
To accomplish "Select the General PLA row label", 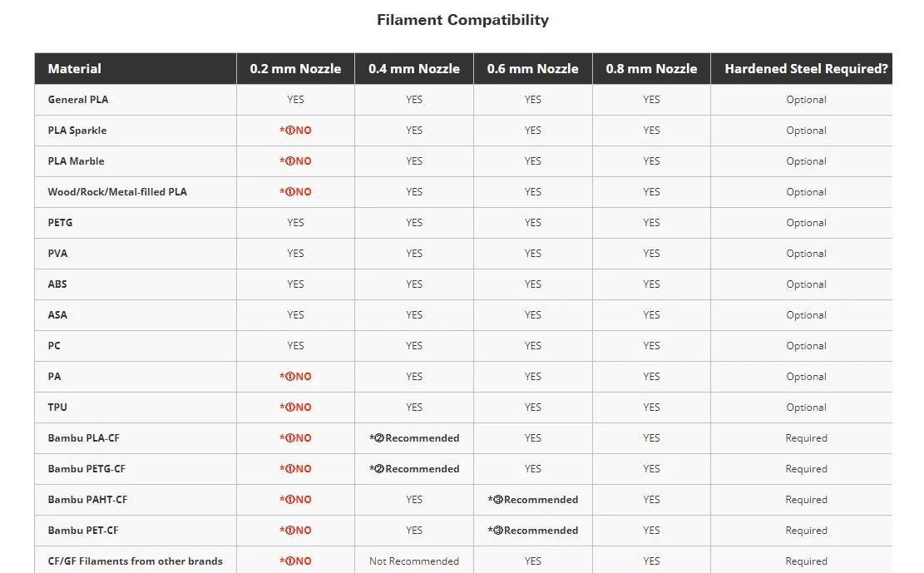I will coord(78,100).
